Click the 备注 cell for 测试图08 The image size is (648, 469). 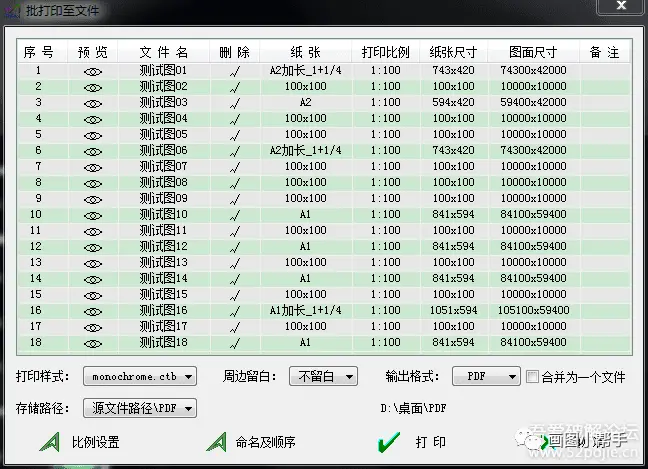(x=605, y=182)
